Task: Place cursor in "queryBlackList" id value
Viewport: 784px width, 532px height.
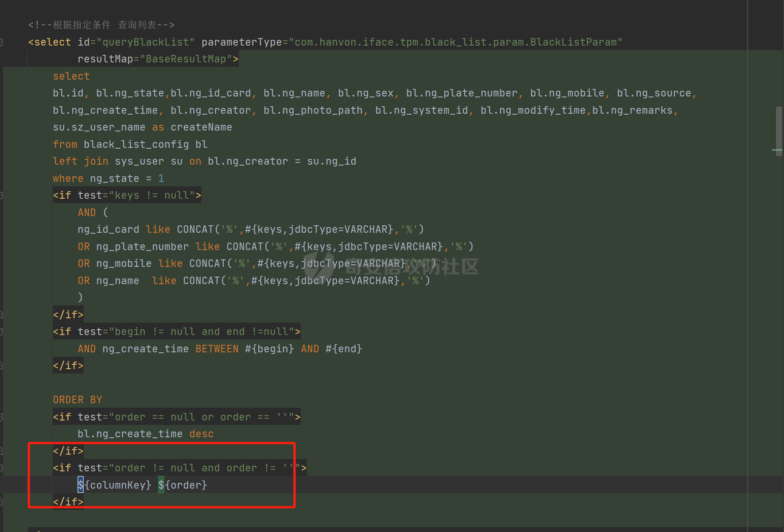Action: tap(146, 42)
